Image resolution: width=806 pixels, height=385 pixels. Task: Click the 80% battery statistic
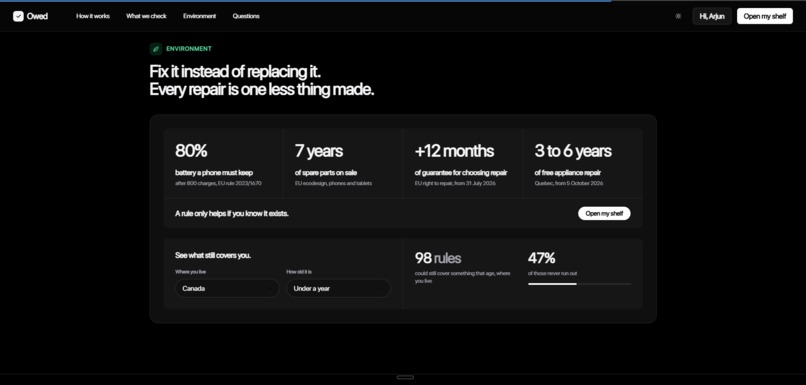(191, 151)
